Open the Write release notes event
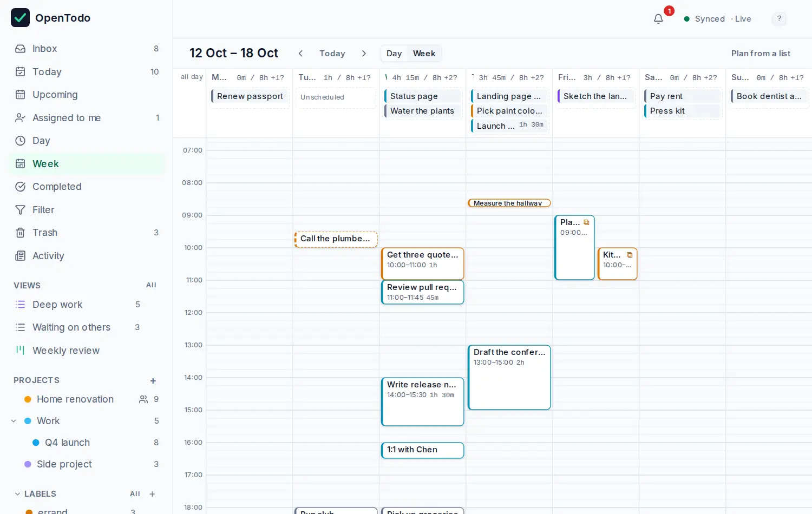The height and width of the screenshot is (514, 812). pos(423,402)
